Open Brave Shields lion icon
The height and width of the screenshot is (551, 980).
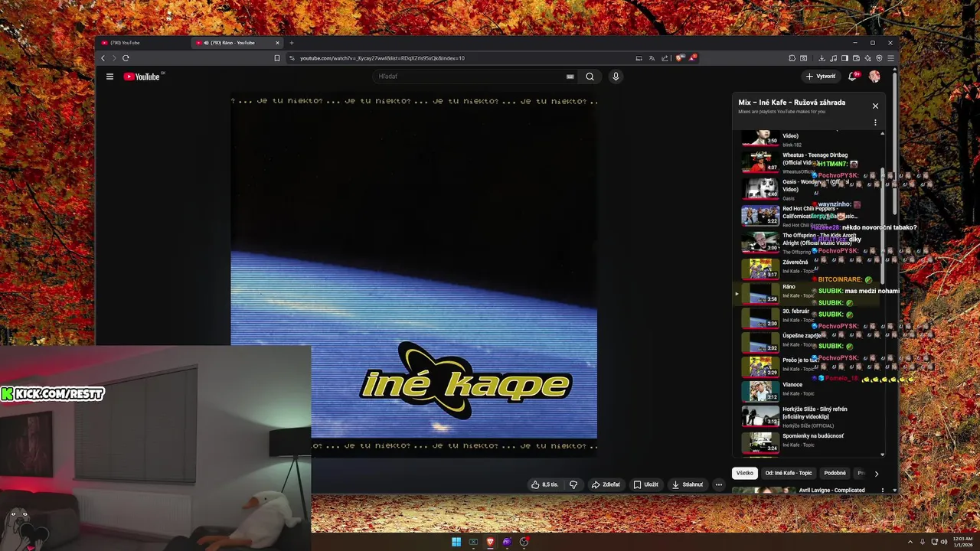coord(679,58)
